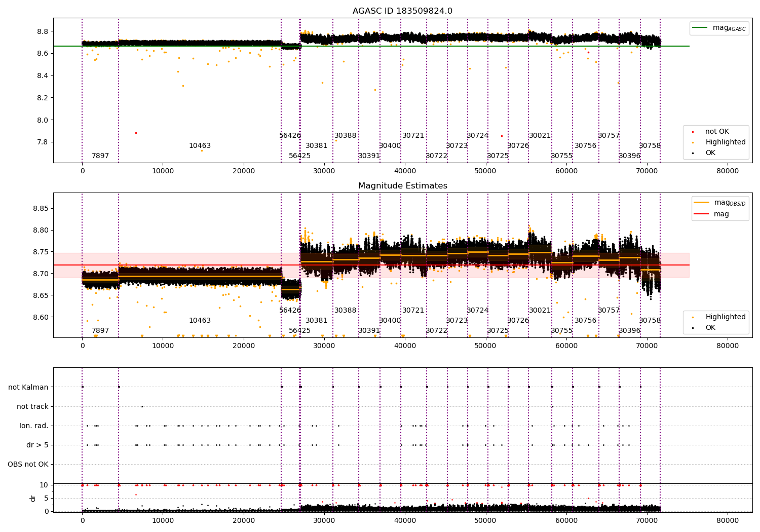
Task: Click obsid 30758 in Magnitude Estimates plot
Action: 650,320
